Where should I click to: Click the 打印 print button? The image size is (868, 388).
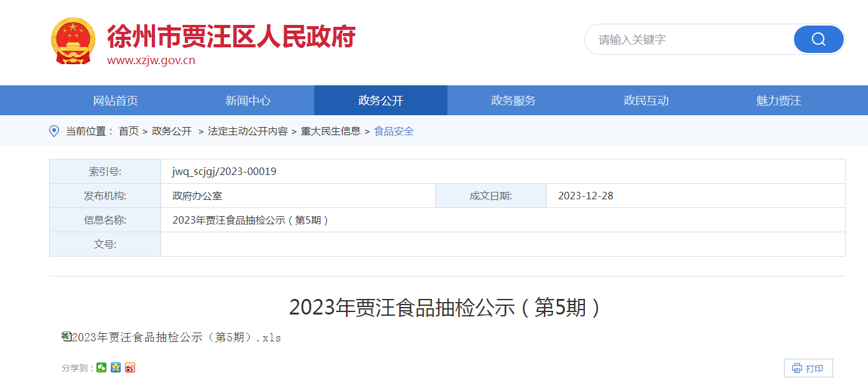808,368
